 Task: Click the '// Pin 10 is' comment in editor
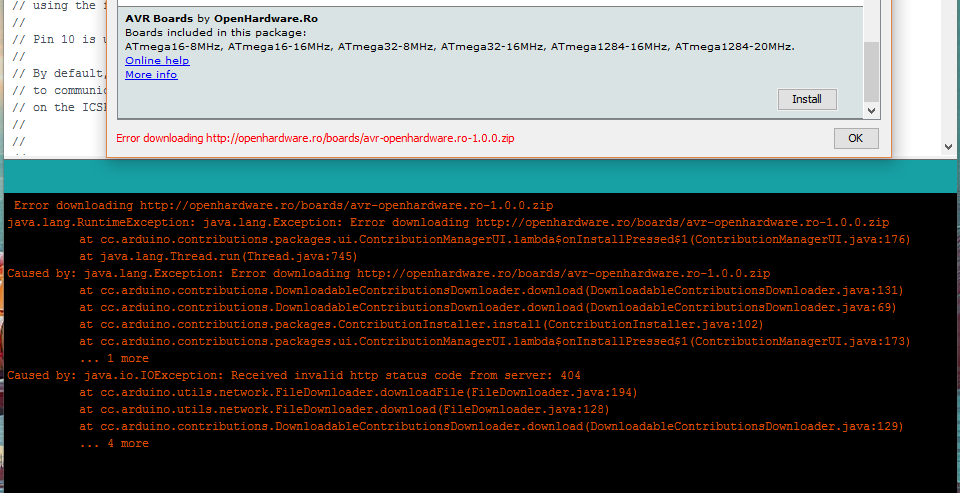[x=59, y=39]
